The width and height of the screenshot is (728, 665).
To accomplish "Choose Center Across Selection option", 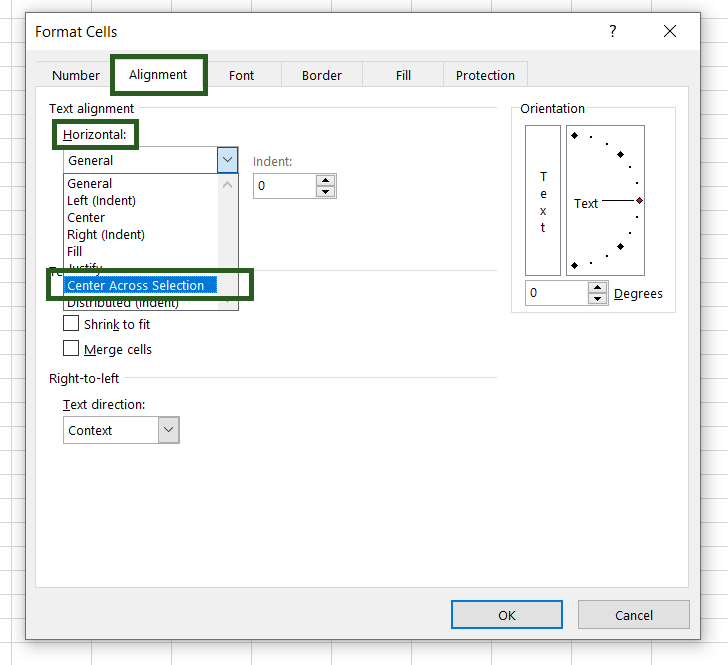I will [x=136, y=286].
